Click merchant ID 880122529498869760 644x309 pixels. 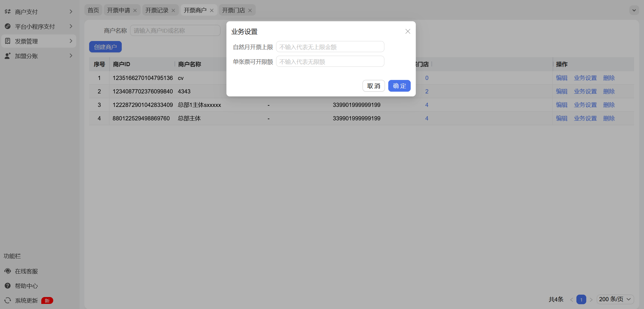coord(141,118)
